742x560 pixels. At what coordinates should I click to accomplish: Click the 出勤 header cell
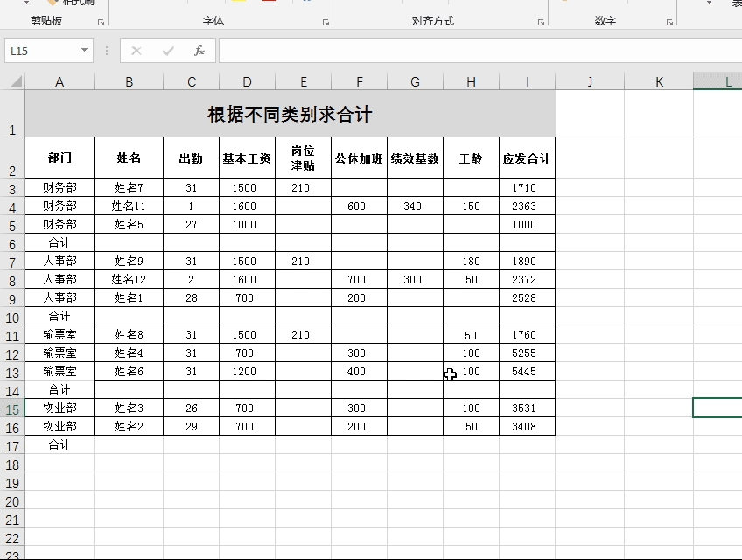(x=191, y=157)
